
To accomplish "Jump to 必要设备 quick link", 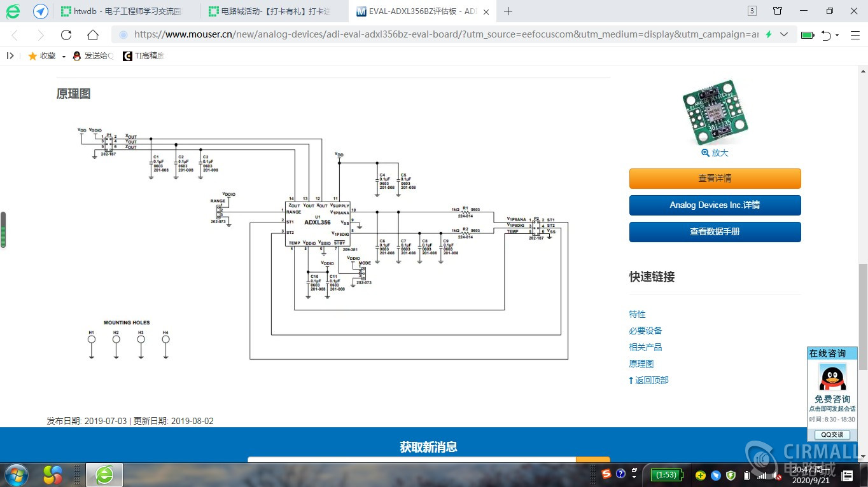I will 645,331.
